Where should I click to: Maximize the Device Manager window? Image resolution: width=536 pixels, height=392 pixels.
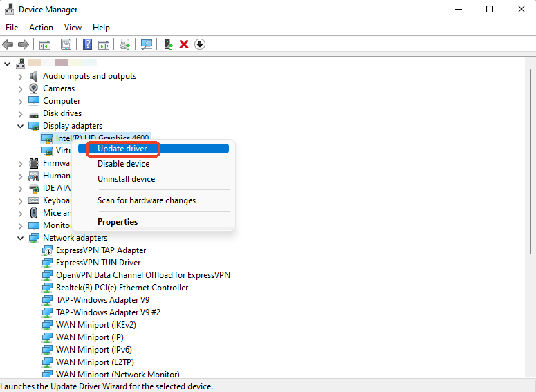pyautogui.click(x=490, y=9)
